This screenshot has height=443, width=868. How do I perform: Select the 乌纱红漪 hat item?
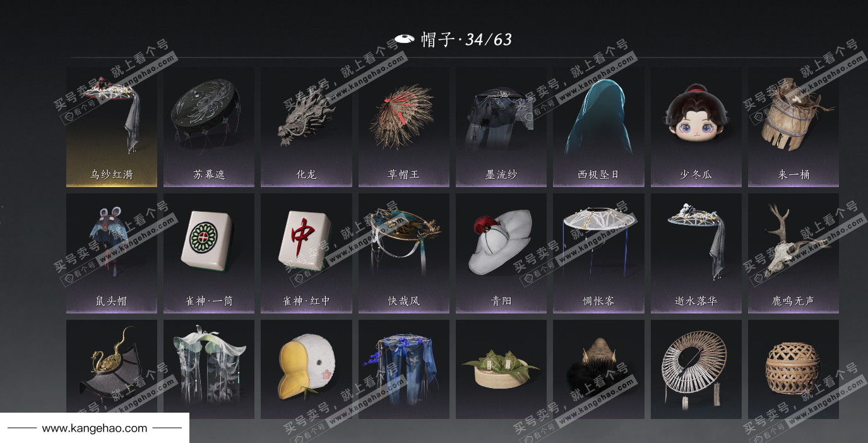[x=112, y=127]
